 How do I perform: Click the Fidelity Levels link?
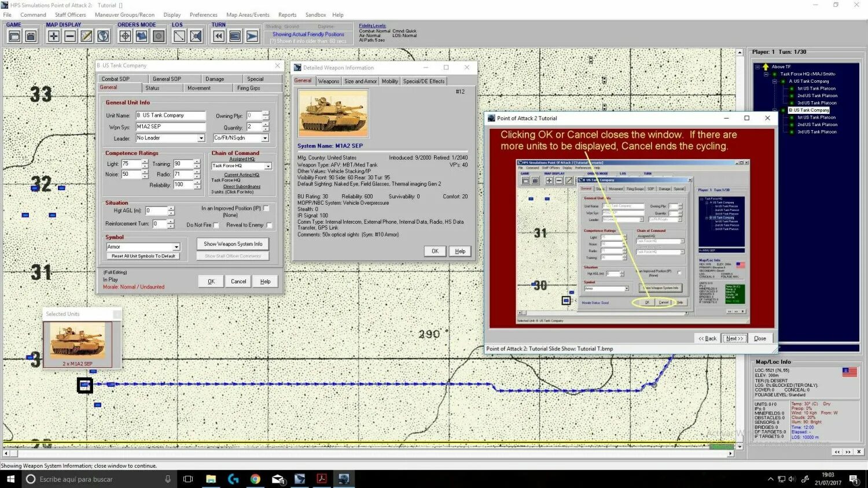pos(372,25)
